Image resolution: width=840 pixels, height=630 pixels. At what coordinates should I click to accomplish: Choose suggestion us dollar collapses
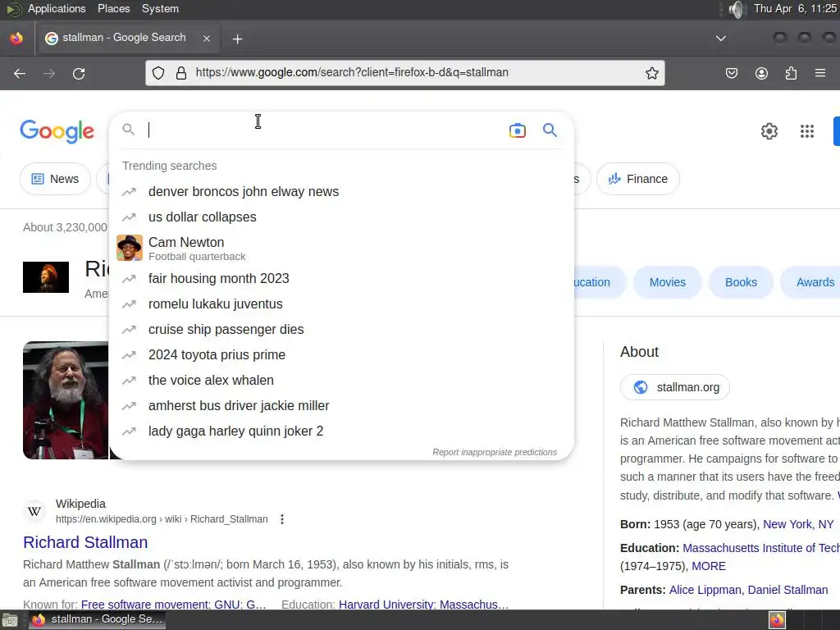(341, 217)
